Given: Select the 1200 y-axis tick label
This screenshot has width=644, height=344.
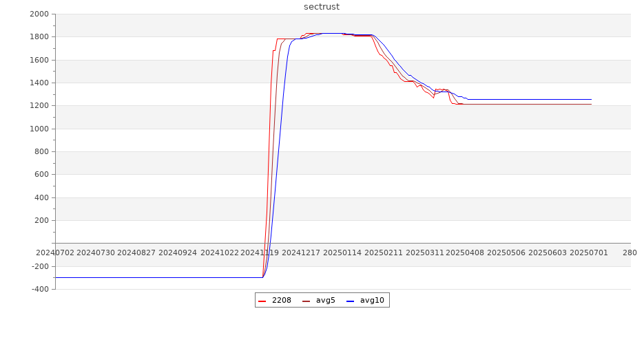Looking at the screenshot, I should tap(38, 106).
